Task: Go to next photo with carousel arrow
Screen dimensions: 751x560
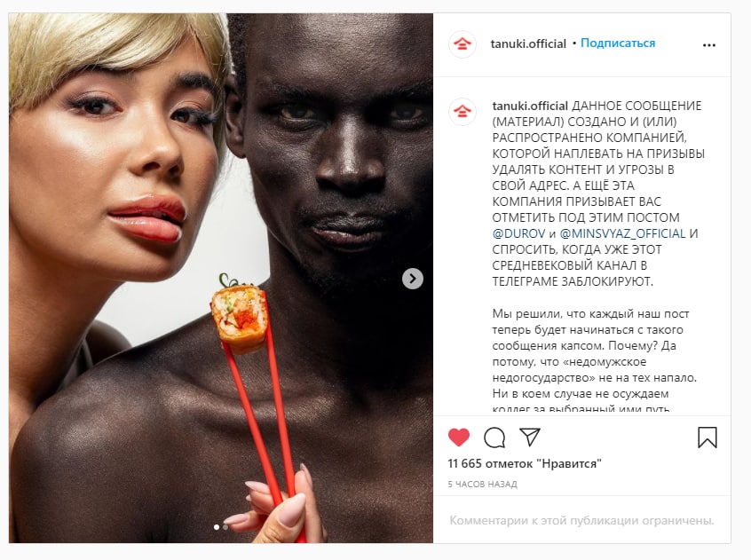Action: click(x=413, y=279)
